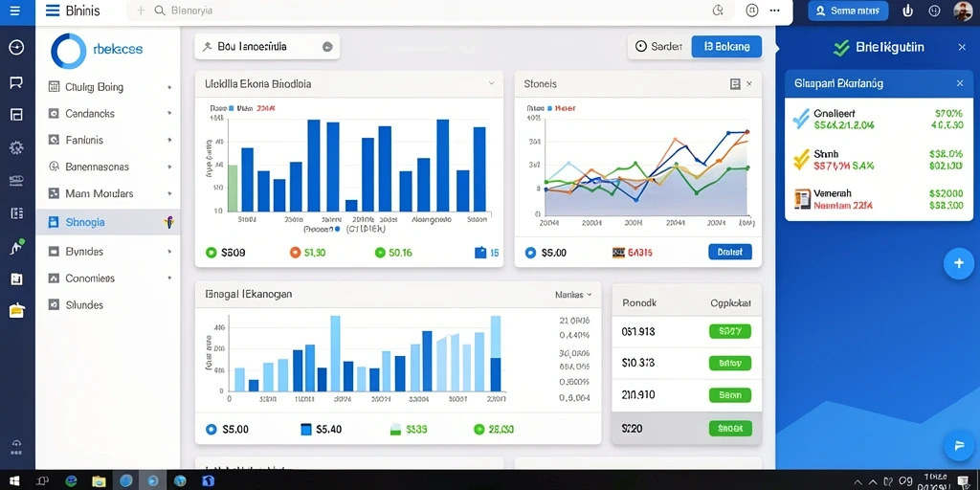Screen dimensions: 980x490
Task: Click the green button beside $10.373 row
Action: pos(730,363)
